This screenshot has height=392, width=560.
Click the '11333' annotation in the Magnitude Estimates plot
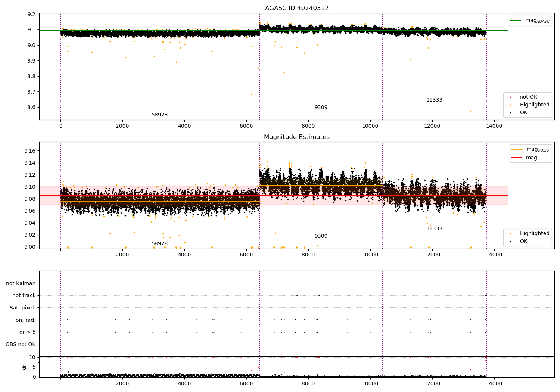point(434,229)
